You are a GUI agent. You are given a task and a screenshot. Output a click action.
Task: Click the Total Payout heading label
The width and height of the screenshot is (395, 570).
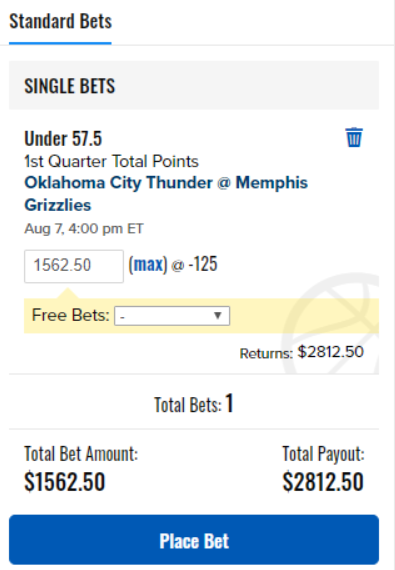coord(323,454)
